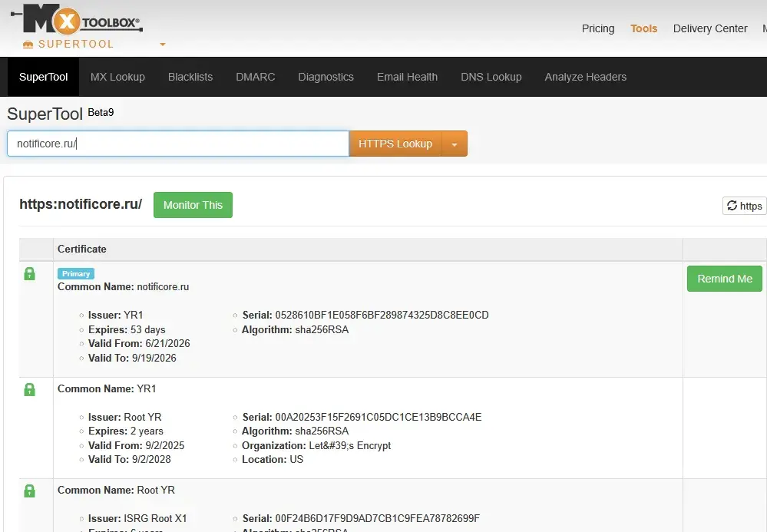Click the serial 00A20253F15F2691C05DC1CE13B9BCCA4E
This screenshot has height=532, width=767.
point(378,417)
